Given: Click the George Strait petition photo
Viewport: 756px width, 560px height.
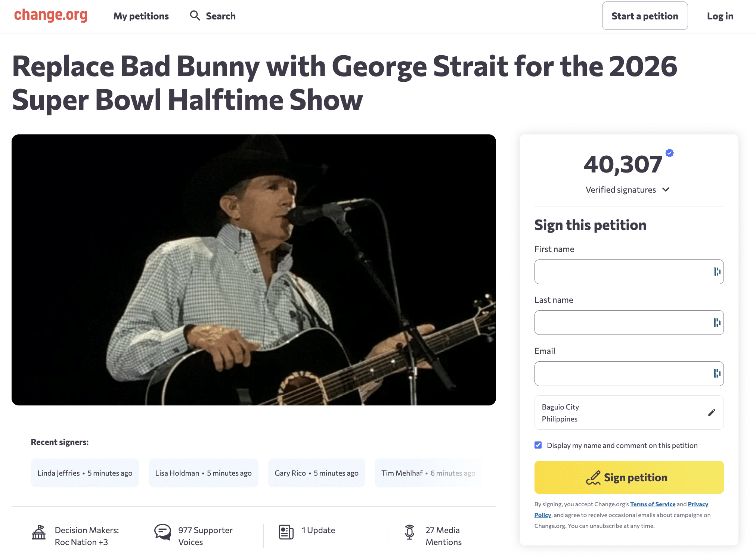Looking at the screenshot, I should (254, 270).
